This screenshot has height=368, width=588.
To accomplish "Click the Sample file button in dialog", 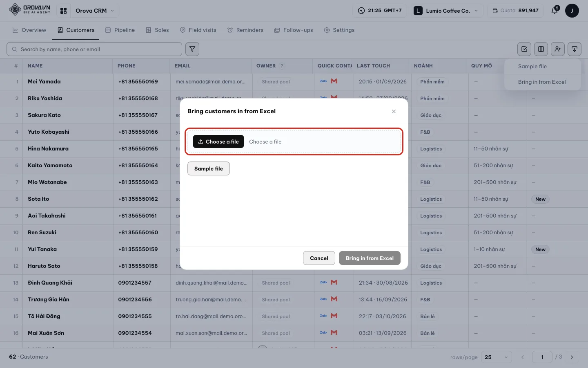I will pyautogui.click(x=209, y=168).
